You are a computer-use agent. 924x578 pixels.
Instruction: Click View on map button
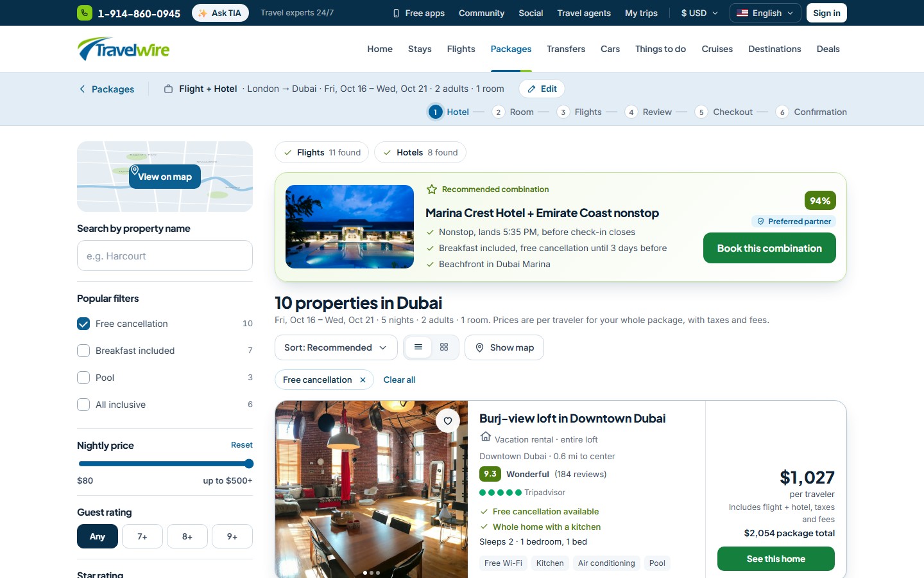click(165, 177)
